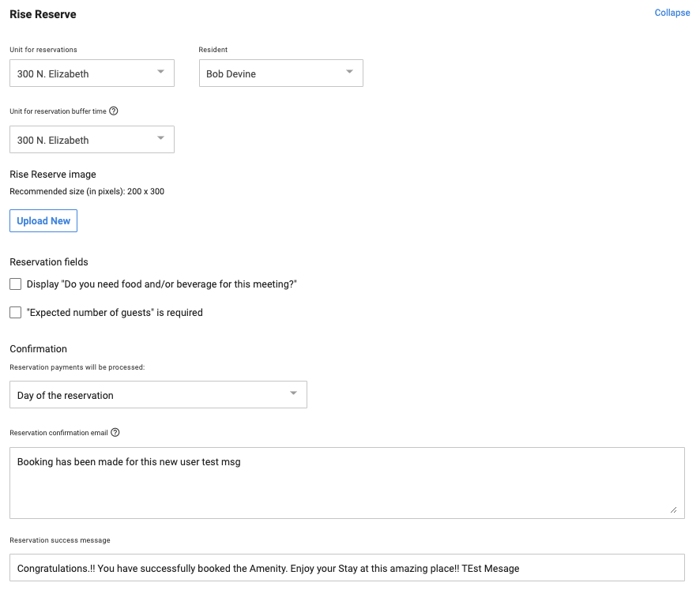The height and width of the screenshot is (594, 700).
Task: Click help icon next to buffer time label
Action: 114,111
